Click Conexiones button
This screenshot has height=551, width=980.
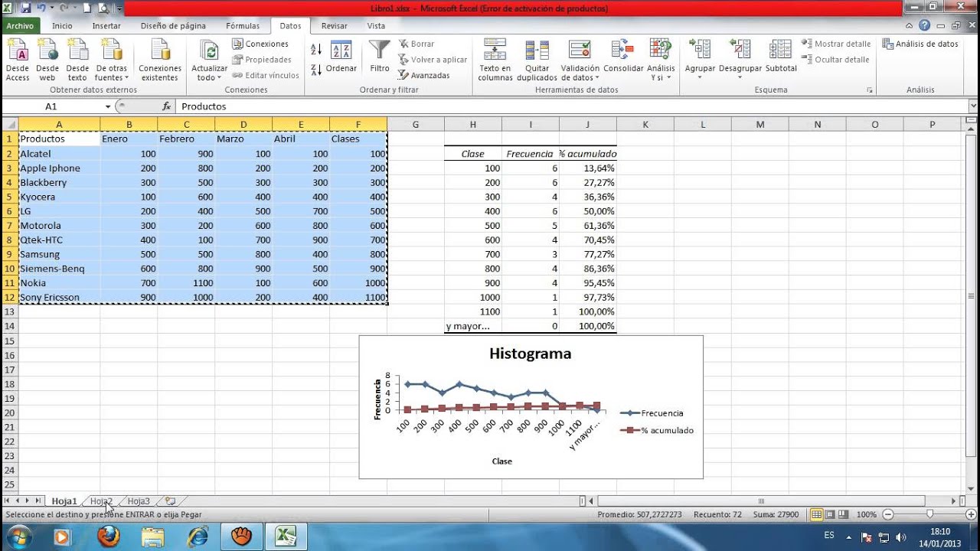tap(260, 44)
